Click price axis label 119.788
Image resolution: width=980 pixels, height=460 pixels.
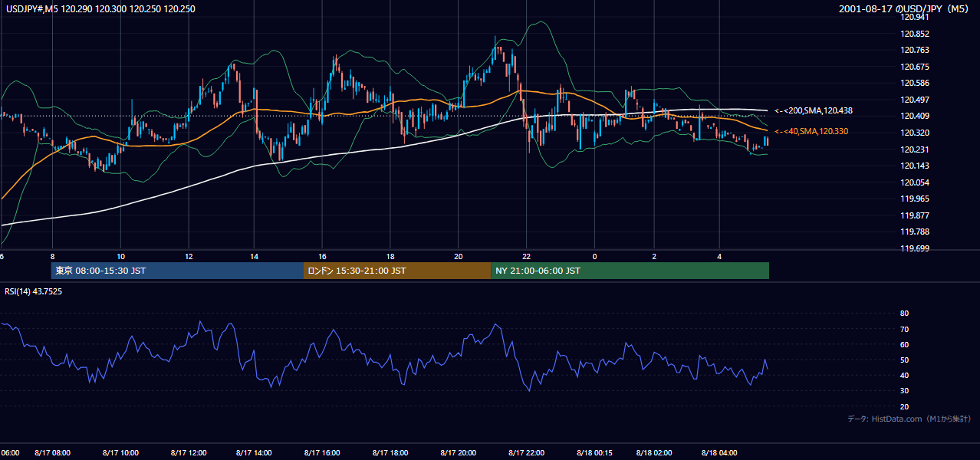point(916,232)
